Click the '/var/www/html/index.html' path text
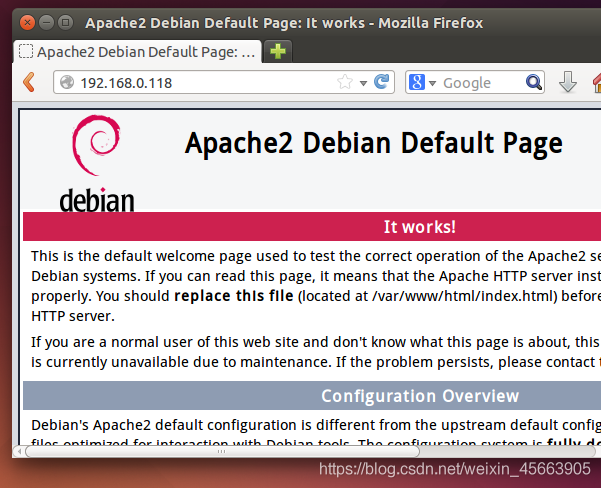 (x=462, y=296)
